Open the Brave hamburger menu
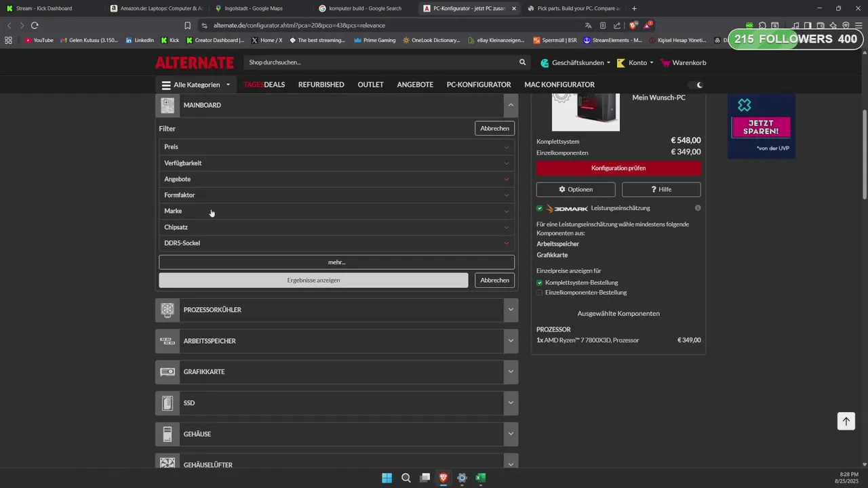The height and width of the screenshot is (488, 868). 859,25
